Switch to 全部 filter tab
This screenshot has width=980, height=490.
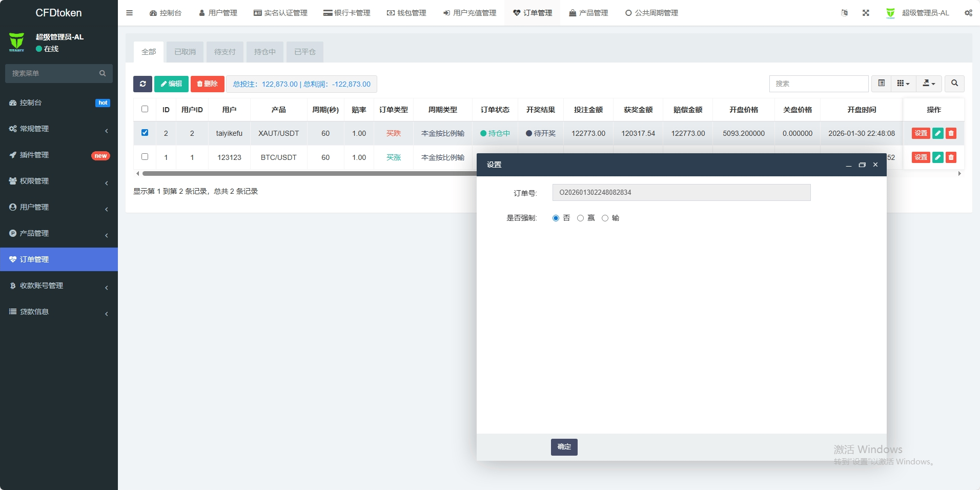point(149,52)
